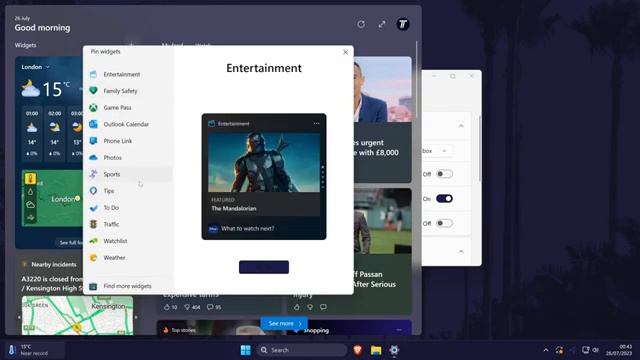Click What to watch next link
Image resolution: width=640 pixels, height=360 pixels.
tap(247, 229)
